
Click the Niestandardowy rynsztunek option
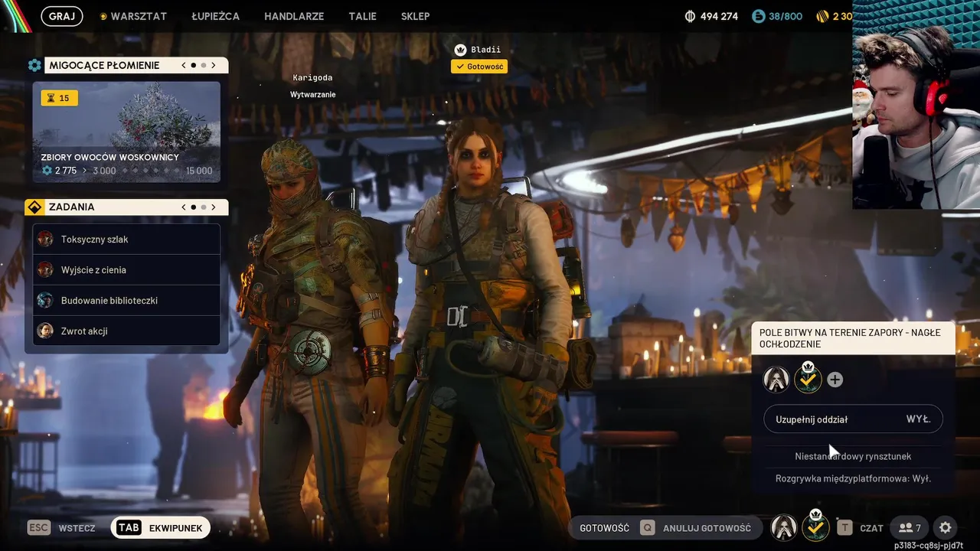[x=853, y=456]
